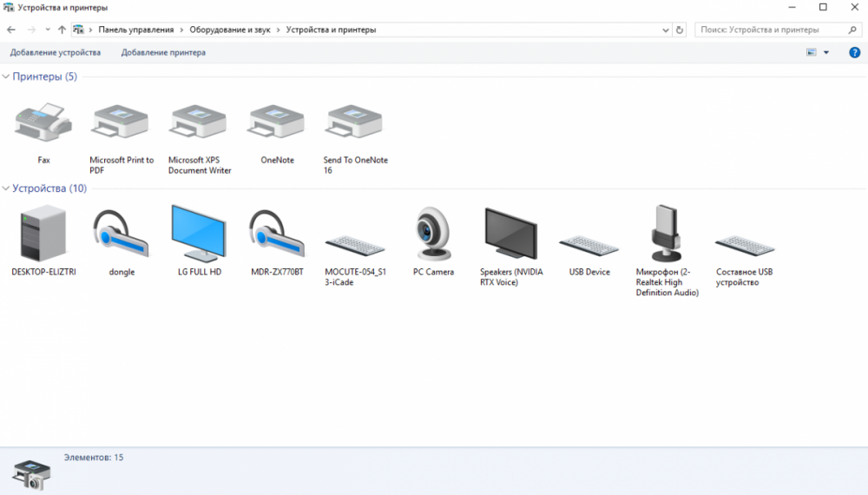This screenshot has width=868, height=495.
Task: Click the Microsoft XPS Document Writer icon
Action: pos(200,124)
